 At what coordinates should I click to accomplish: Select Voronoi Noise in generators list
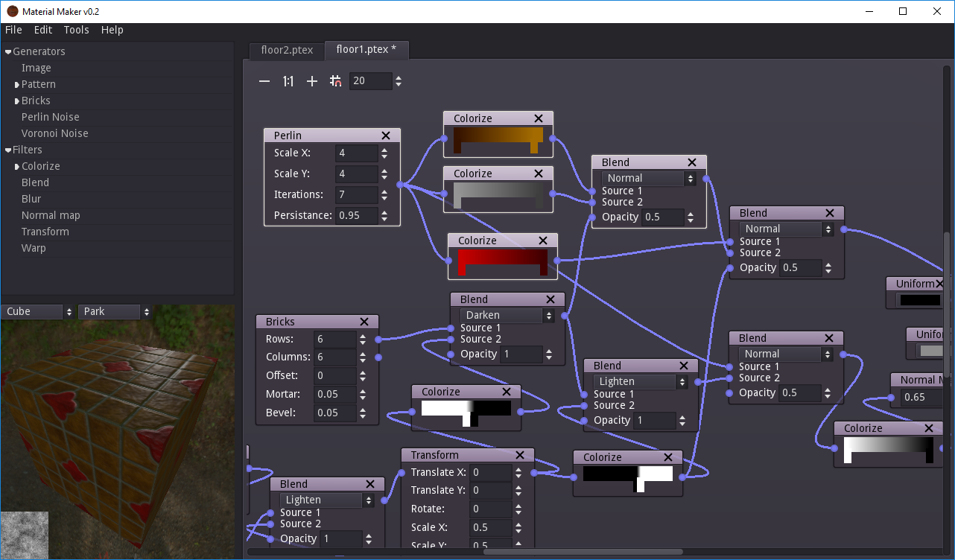(x=54, y=133)
